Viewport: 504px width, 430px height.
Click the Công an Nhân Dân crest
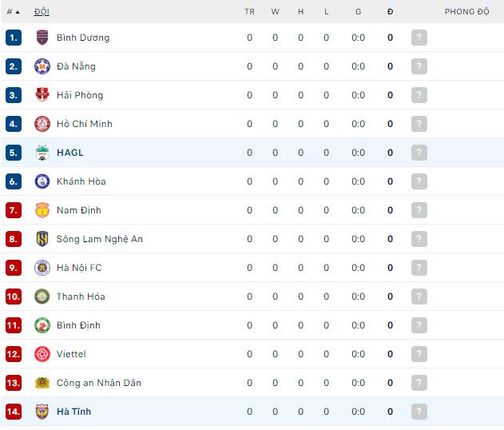tap(42, 383)
